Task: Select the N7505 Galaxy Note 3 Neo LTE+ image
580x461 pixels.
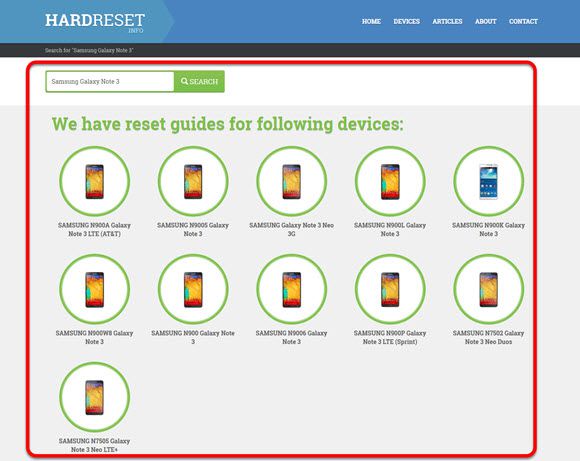Action: coord(95,397)
